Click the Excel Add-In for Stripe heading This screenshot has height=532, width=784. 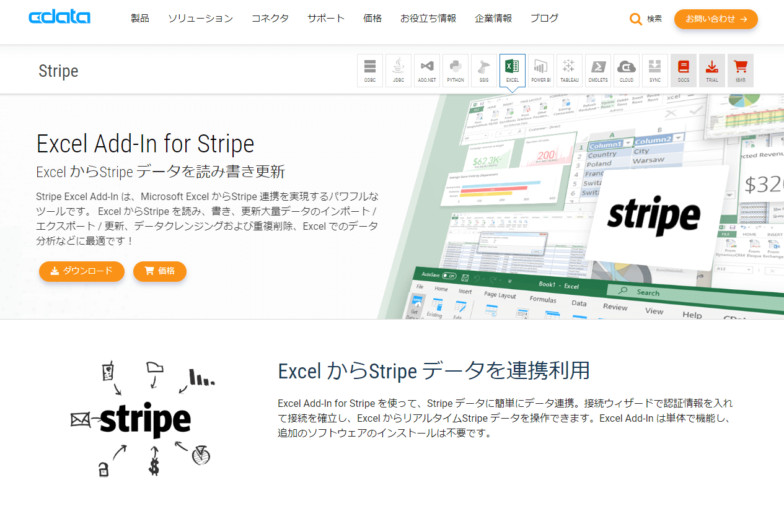146,144
